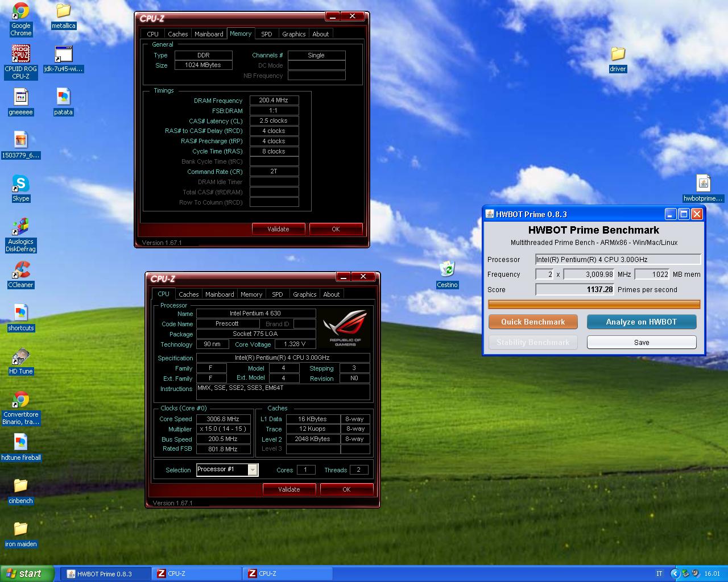Image resolution: width=728 pixels, height=582 pixels.
Task: Select the patata file icon
Action: point(63,102)
